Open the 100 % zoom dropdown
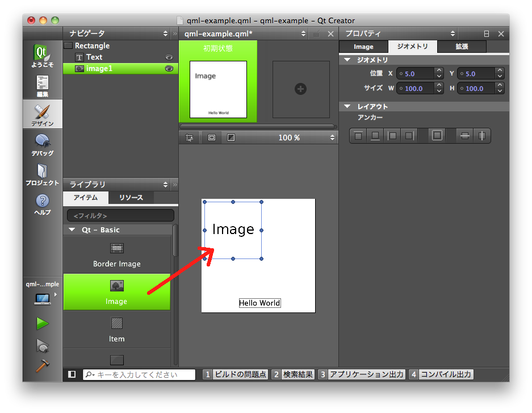 point(332,137)
